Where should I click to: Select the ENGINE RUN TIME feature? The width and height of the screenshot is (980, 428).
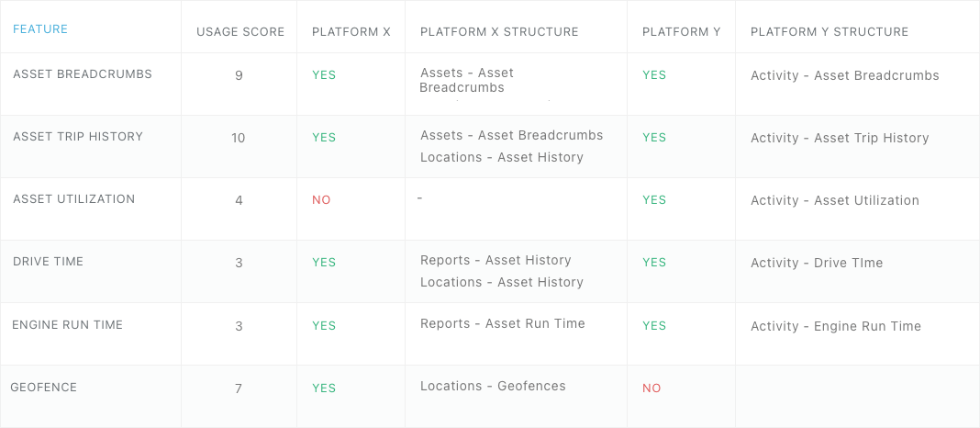[68, 325]
